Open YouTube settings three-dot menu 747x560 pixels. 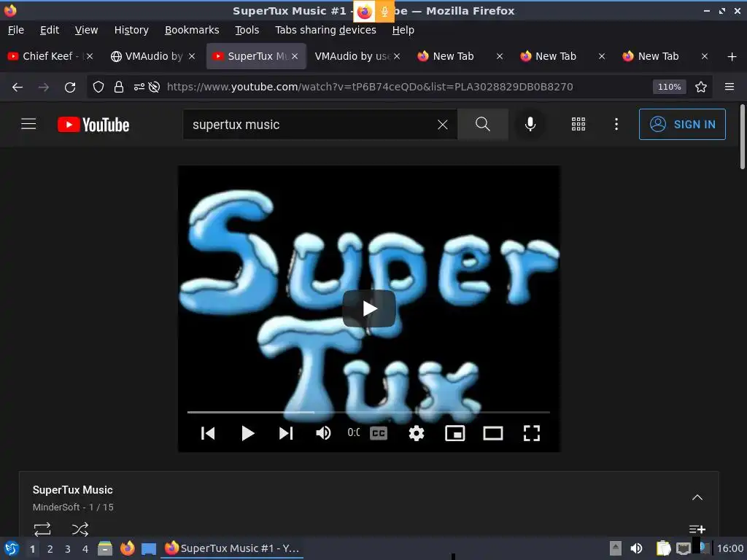click(x=616, y=124)
